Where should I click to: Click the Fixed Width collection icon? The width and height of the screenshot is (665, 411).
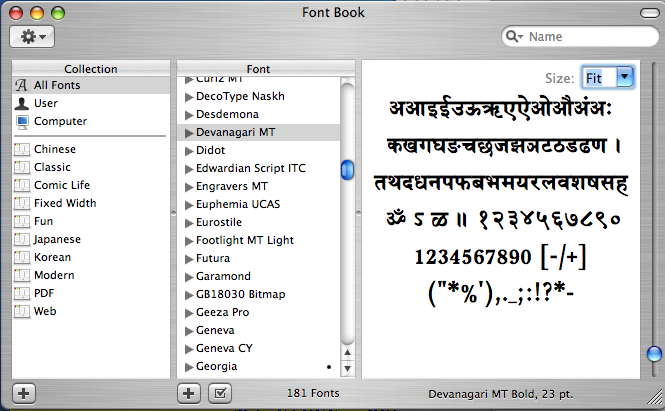tap(22, 203)
